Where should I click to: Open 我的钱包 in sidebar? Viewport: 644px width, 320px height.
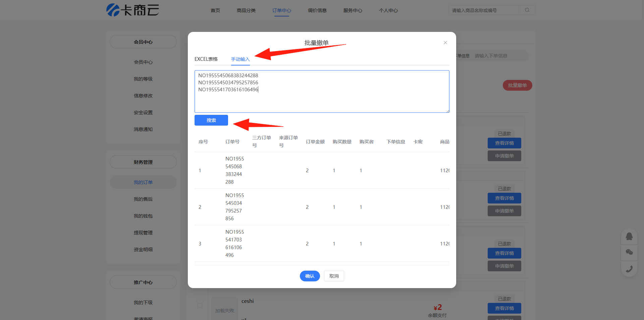pyautogui.click(x=143, y=216)
